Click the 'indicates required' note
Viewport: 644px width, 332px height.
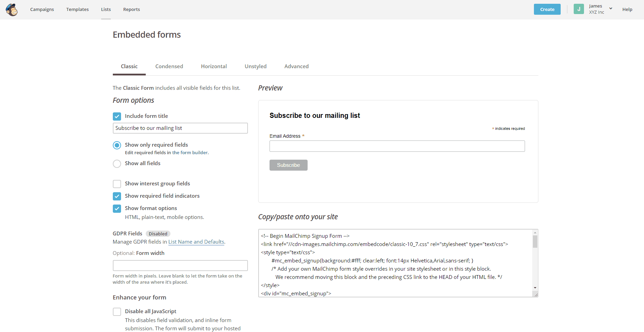(x=509, y=129)
